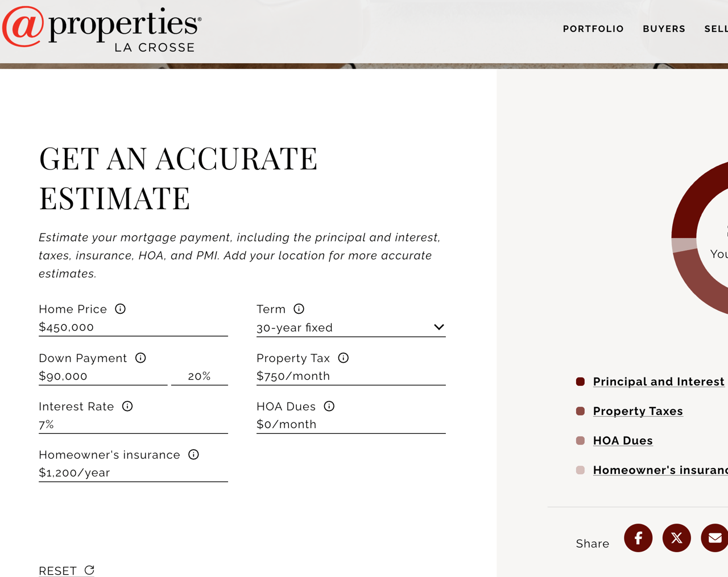Click the Interest Rate info icon
728x577 pixels.
(x=127, y=406)
